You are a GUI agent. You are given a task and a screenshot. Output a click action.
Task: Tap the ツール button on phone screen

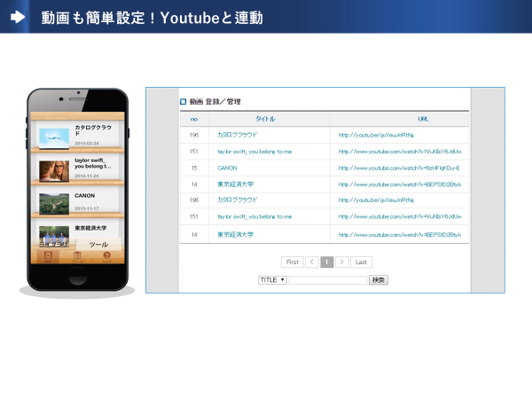point(98,244)
